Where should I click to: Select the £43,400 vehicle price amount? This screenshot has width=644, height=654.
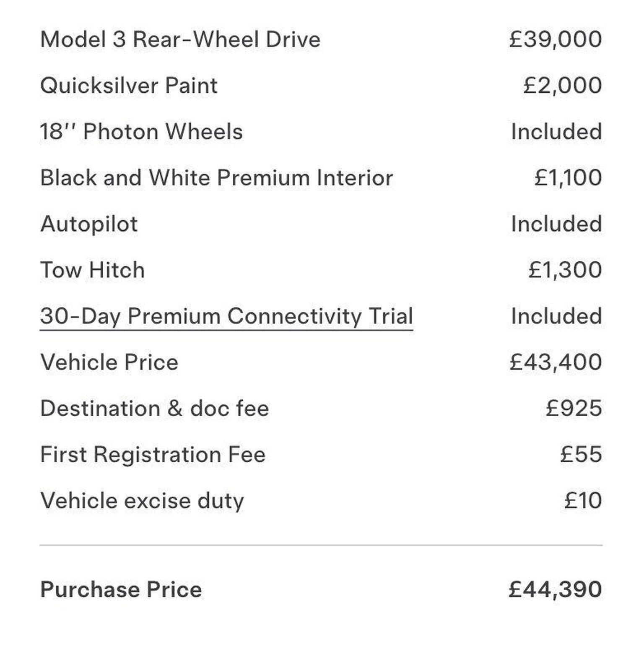pos(556,362)
